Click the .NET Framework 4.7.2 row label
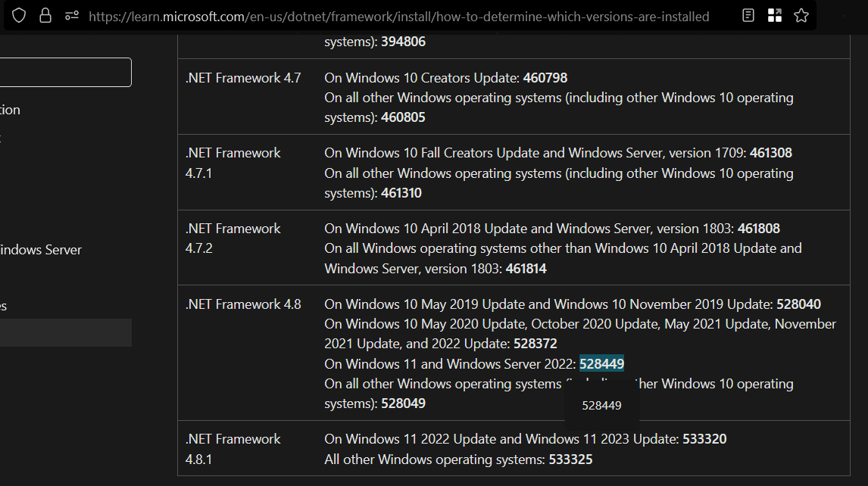Viewport: 868px width, 486px height. [233, 238]
